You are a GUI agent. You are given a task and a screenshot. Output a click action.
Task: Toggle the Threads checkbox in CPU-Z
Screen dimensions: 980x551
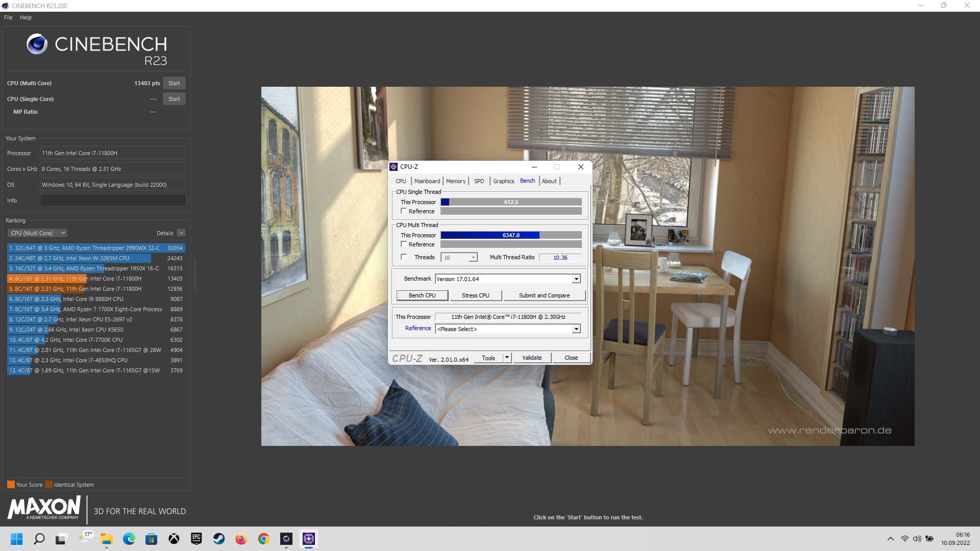[x=404, y=257]
